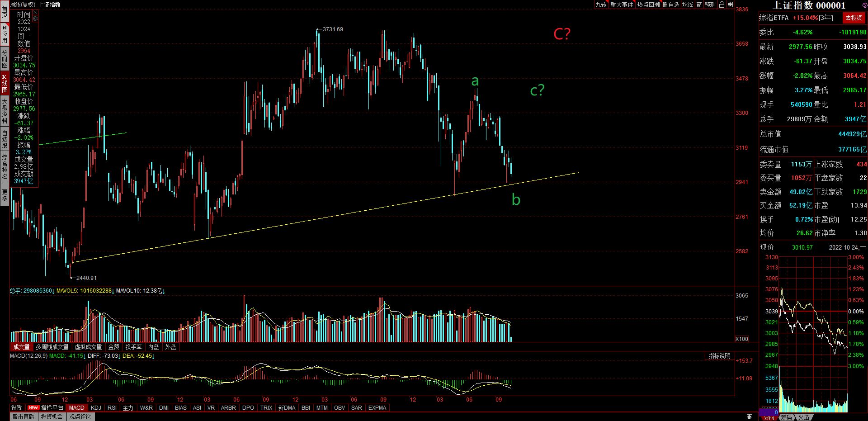The image size is (868, 421).
Task: Open 设置 indicator settings
Action: tap(17, 407)
